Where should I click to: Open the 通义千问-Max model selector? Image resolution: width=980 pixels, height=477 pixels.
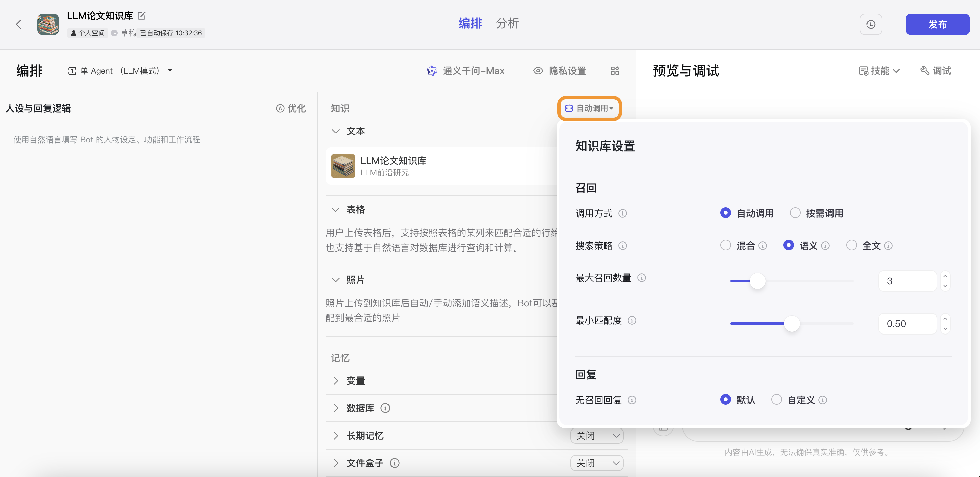pos(473,71)
